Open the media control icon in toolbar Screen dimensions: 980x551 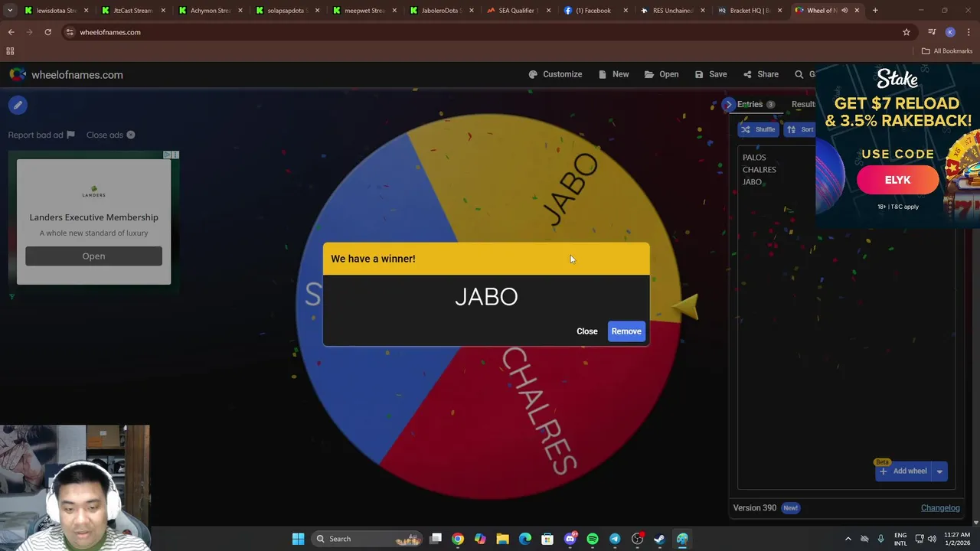pos(932,32)
